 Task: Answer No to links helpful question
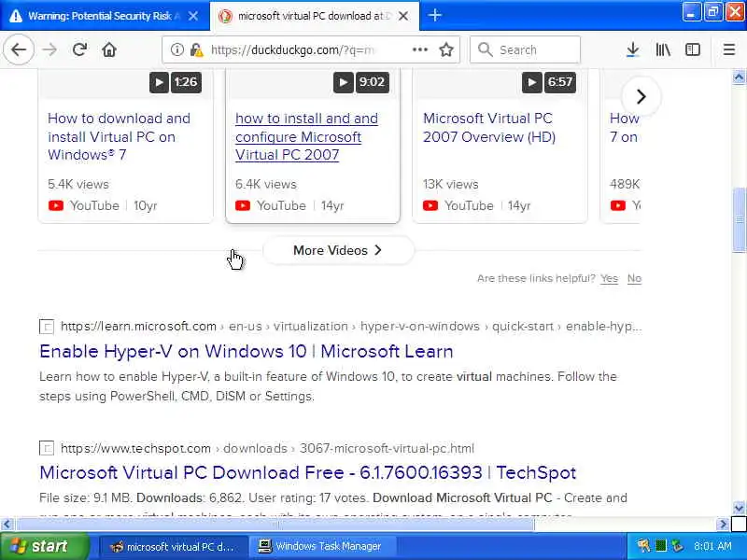pos(634,278)
